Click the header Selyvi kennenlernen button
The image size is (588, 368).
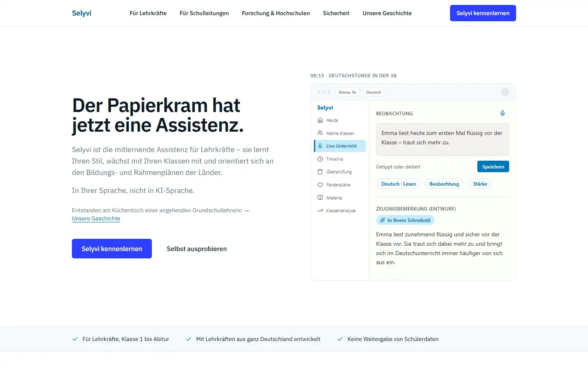point(483,13)
